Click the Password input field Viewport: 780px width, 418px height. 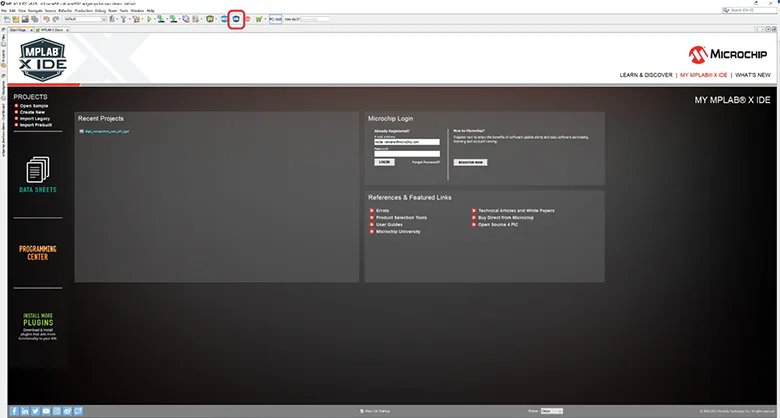[x=407, y=154]
